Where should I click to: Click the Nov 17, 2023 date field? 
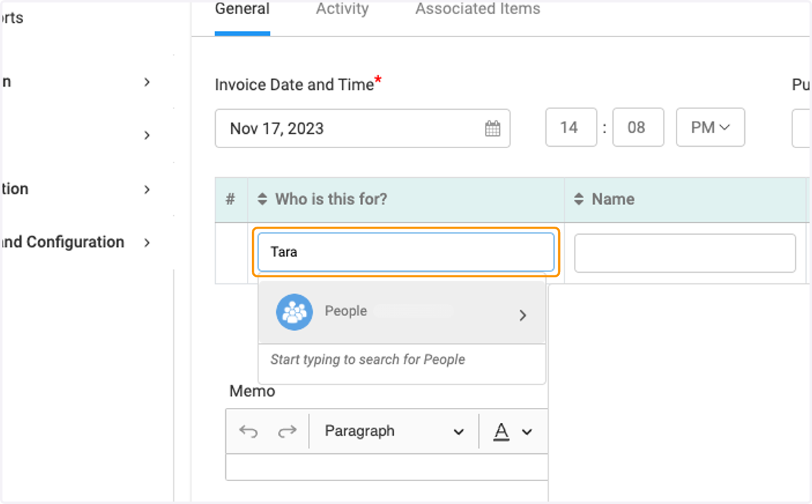[363, 129]
